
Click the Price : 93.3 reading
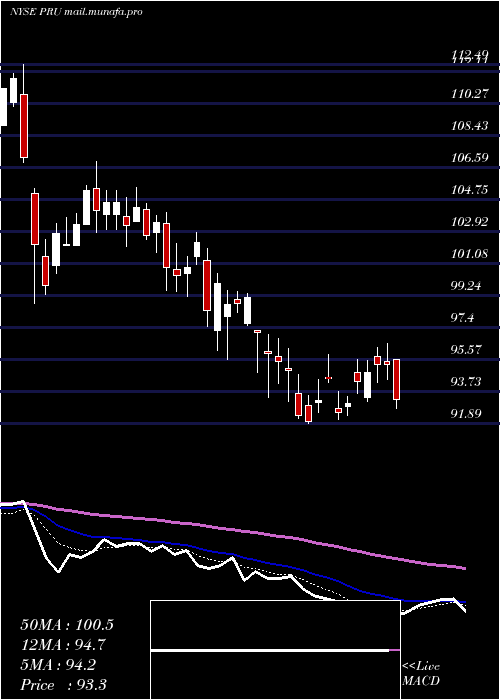[63, 685]
